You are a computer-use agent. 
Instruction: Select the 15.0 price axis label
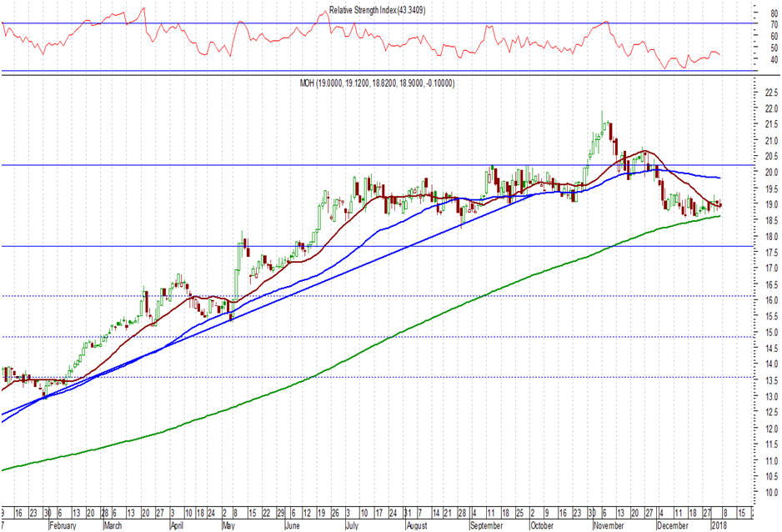coord(771,333)
